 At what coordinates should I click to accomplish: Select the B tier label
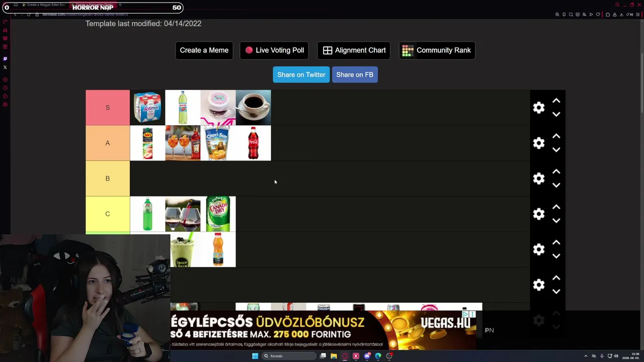tap(108, 178)
